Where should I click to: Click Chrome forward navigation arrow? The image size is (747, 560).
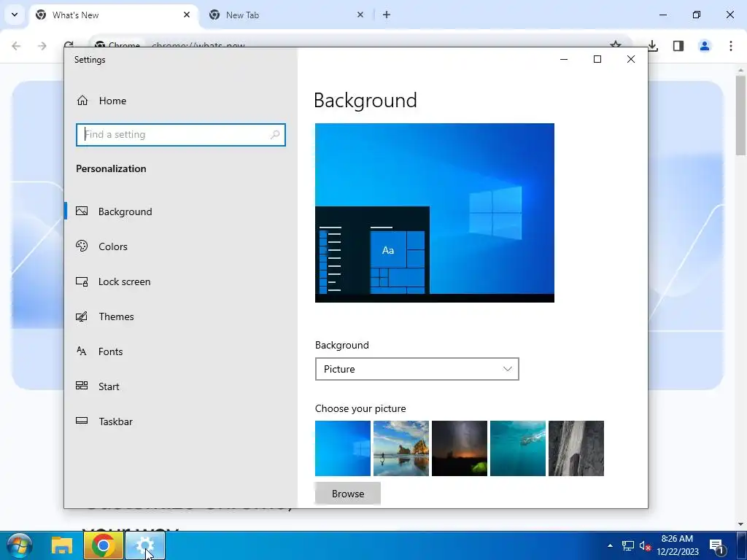pyautogui.click(x=42, y=46)
